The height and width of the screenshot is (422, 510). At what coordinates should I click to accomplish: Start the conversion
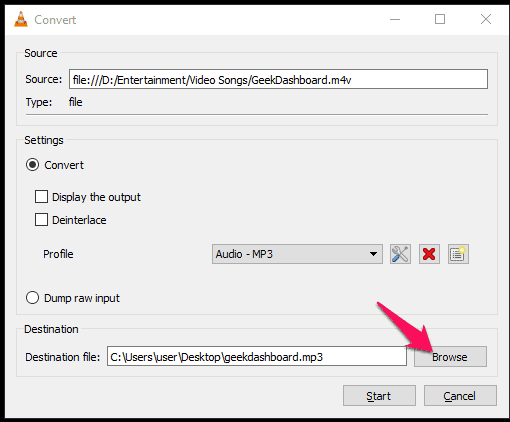pyautogui.click(x=379, y=396)
